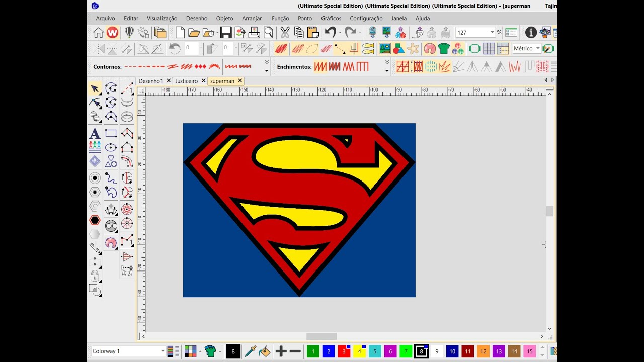The width and height of the screenshot is (644, 362).
Task: Open a design file with folder icon
Action: 194,33
